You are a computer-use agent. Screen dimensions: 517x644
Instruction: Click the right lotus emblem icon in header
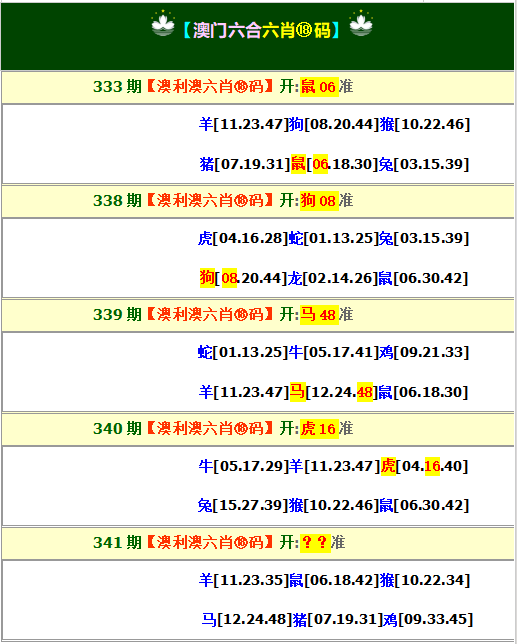point(361,24)
